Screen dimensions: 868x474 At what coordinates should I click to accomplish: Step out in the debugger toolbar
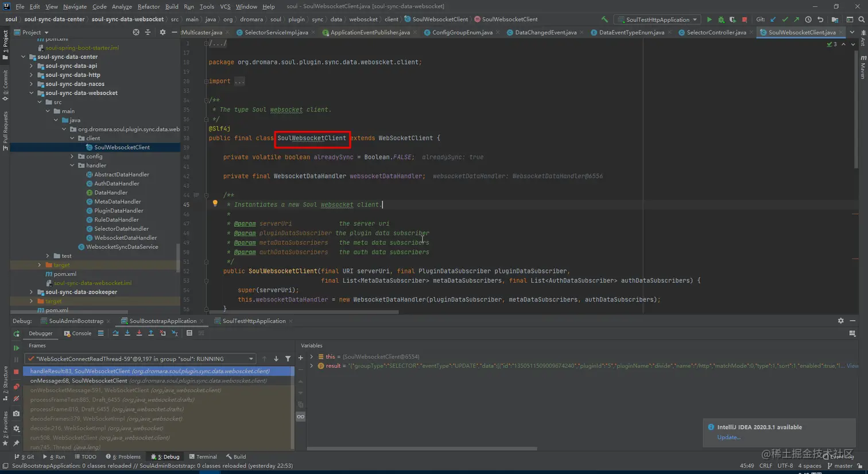[151, 333]
